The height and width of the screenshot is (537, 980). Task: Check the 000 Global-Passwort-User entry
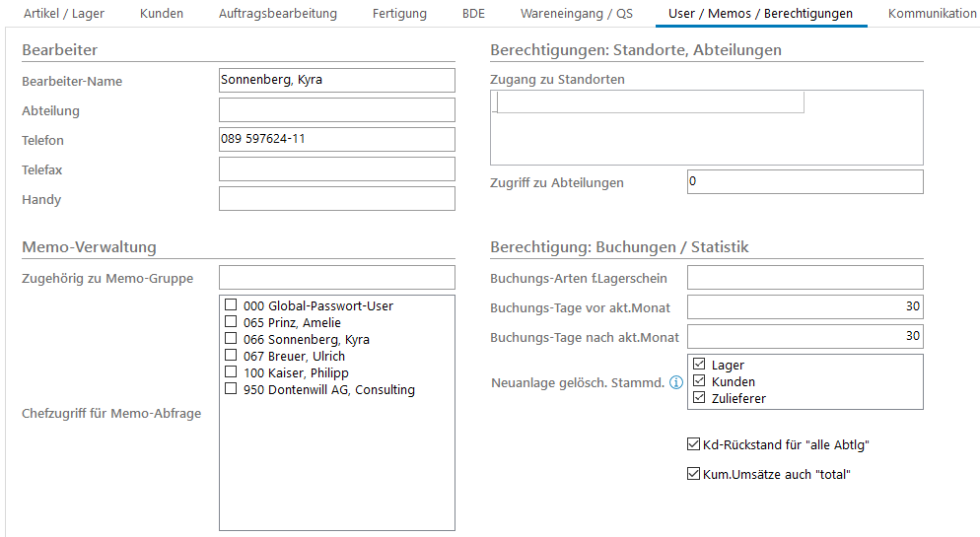pos(231,305)
